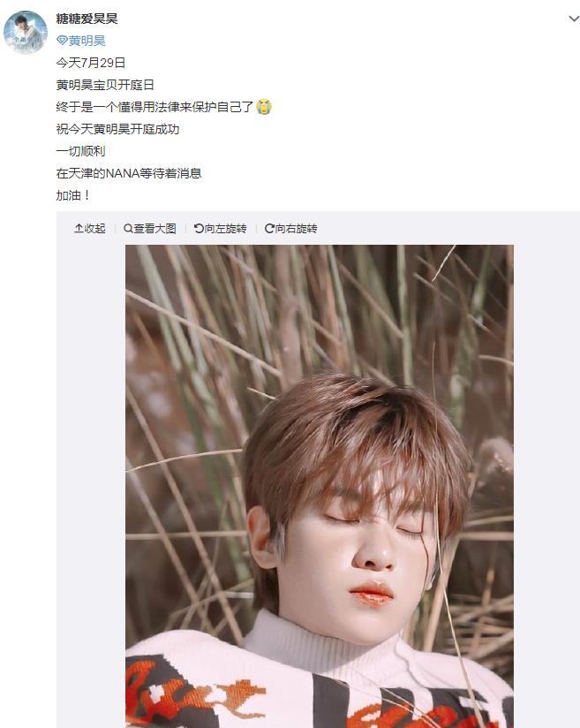The image size is (580, 728).
Task: Click the sentence 在天津的NANA等待着消息
Action: (129, 173)
